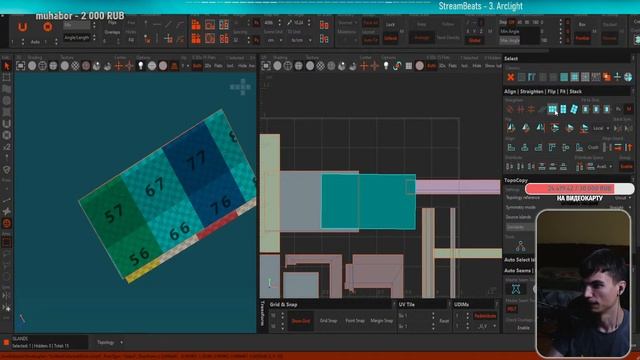Screen dimensions: 640x360
Task: Click the orange up arrow icon in Align row
Action: [x=629, y=147]
